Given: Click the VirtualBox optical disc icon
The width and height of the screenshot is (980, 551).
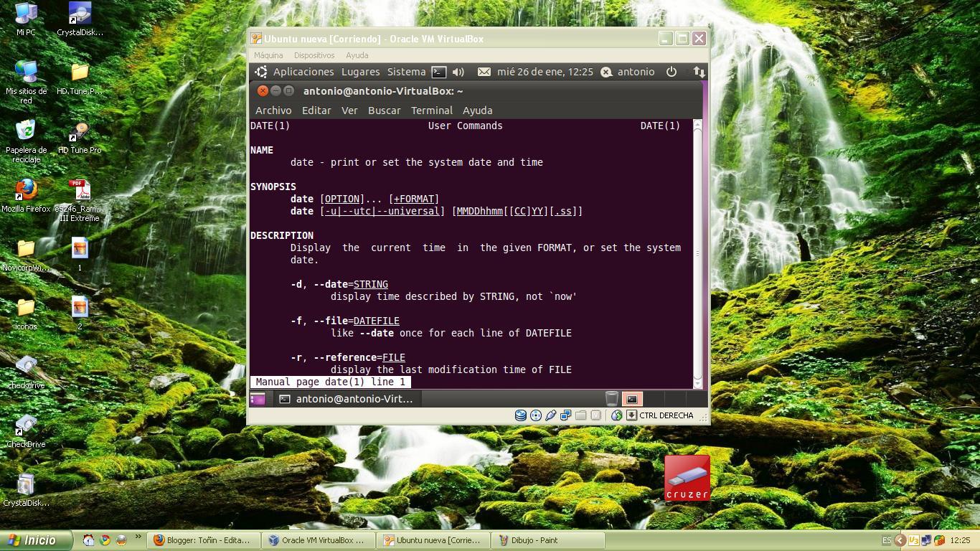Looking at the screenshot, I should click(x=536, y=415).
